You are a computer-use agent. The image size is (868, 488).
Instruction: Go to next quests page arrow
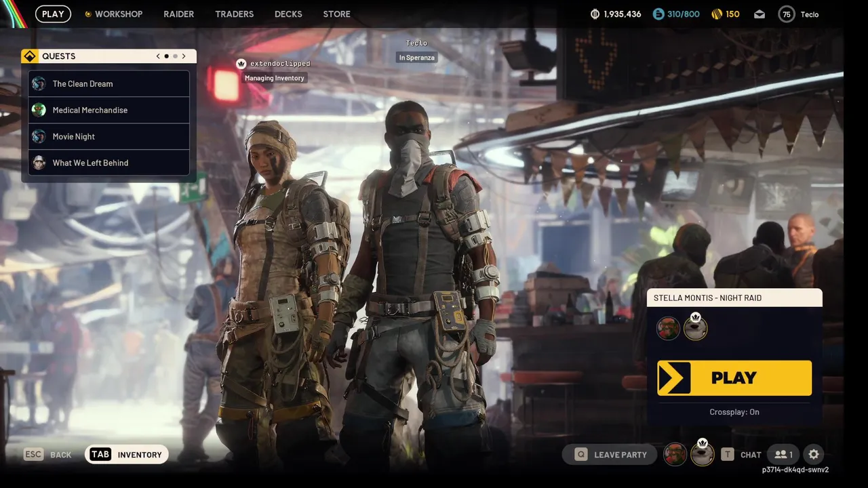click(x=183, y=56)
